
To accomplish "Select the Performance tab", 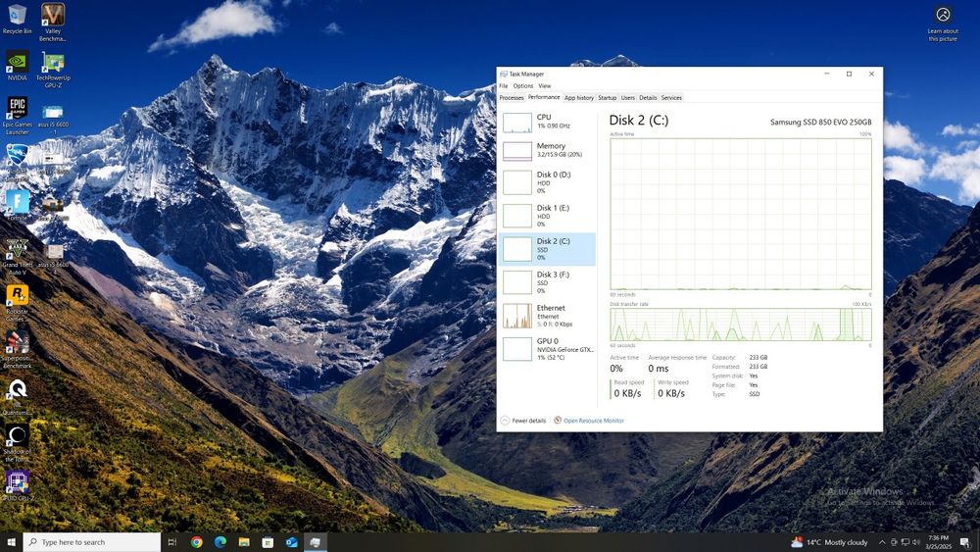I will tap(544, 97).
